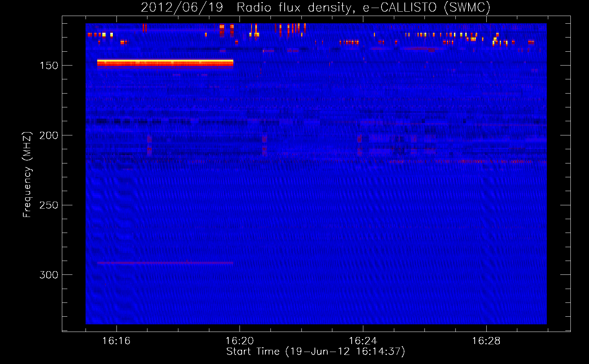Image resolution: width=589 pixels, height=364 pixels.
Task: Click the 300 frequency tick label
Action: [49, 275]
